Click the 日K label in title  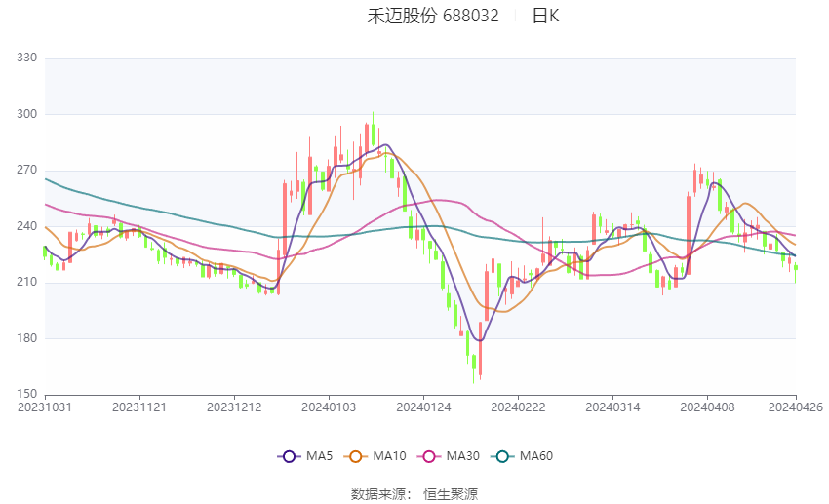545,16
